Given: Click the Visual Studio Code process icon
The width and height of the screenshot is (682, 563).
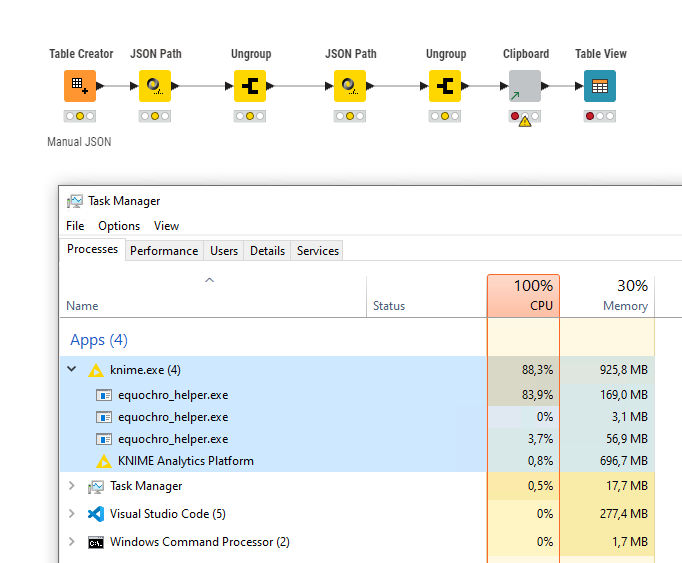Looking at the screenshot, I should tap(96, 514).
